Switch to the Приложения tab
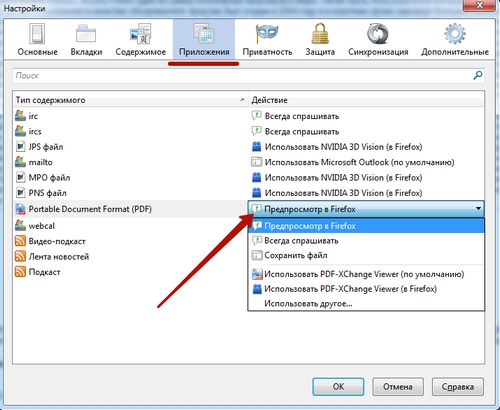This screenshot has width=500, height=410. [204, 40]
